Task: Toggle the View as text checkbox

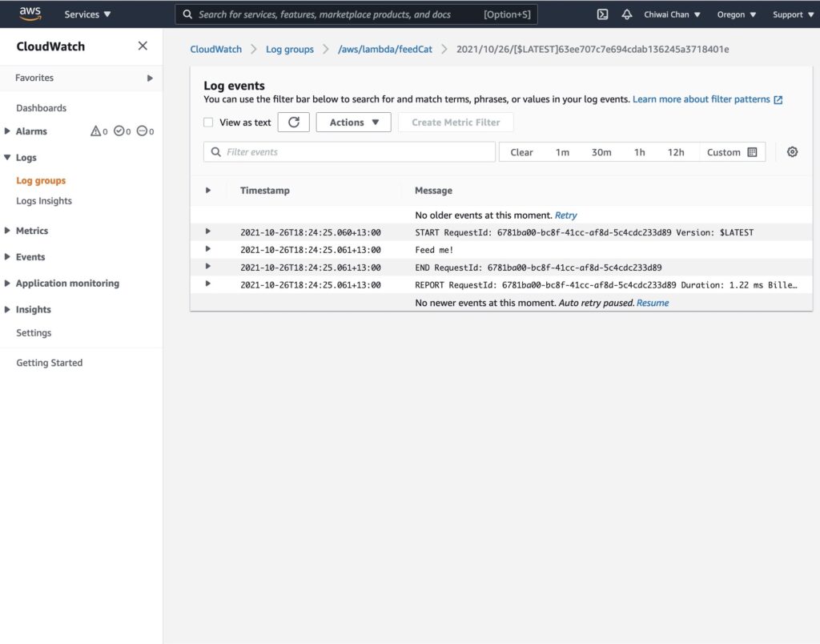Action: (x=208, y=123)
